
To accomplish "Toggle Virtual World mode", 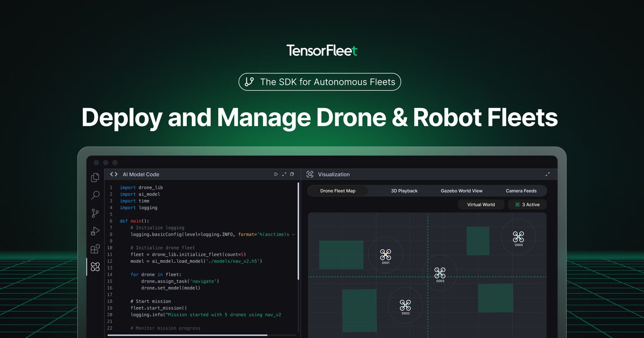I will click(x=481, y=204).
